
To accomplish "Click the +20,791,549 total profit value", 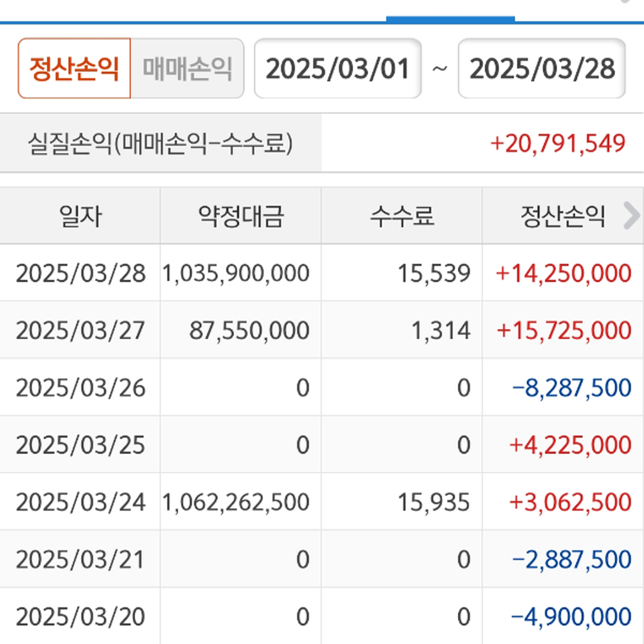I will (558, 143).
